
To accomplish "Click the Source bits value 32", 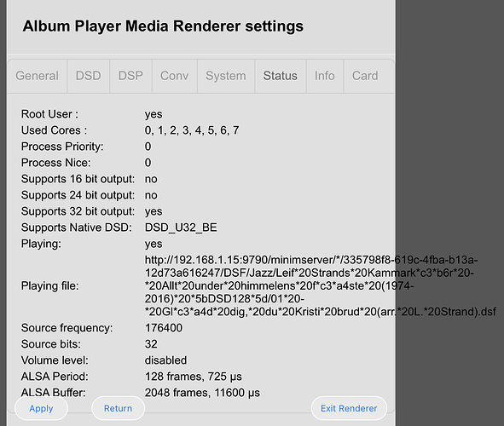I will [151, 344].
